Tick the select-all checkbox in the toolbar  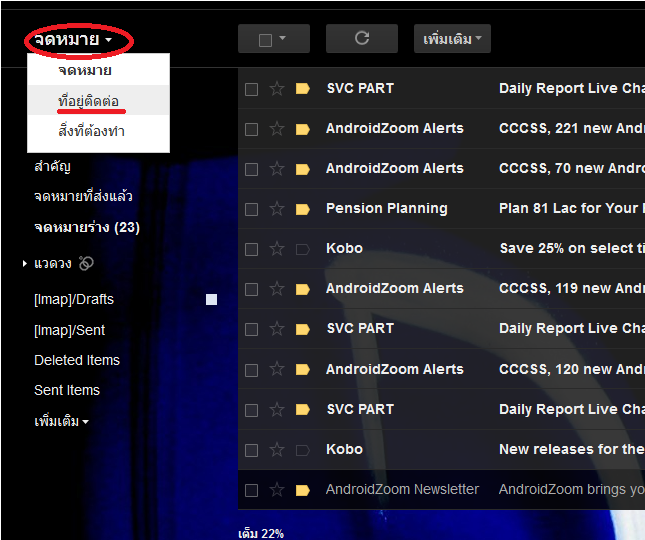pos(265,40)
